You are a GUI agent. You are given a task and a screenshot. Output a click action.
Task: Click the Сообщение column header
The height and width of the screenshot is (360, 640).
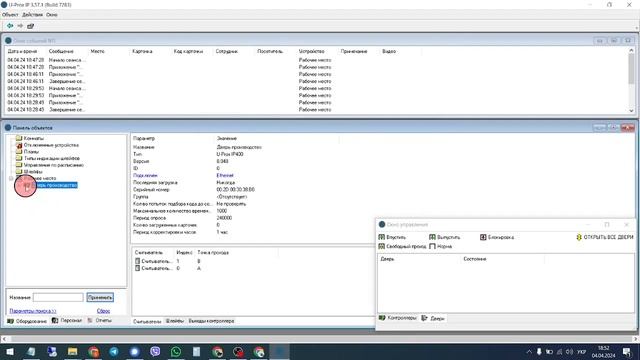(x=68, y=51)
